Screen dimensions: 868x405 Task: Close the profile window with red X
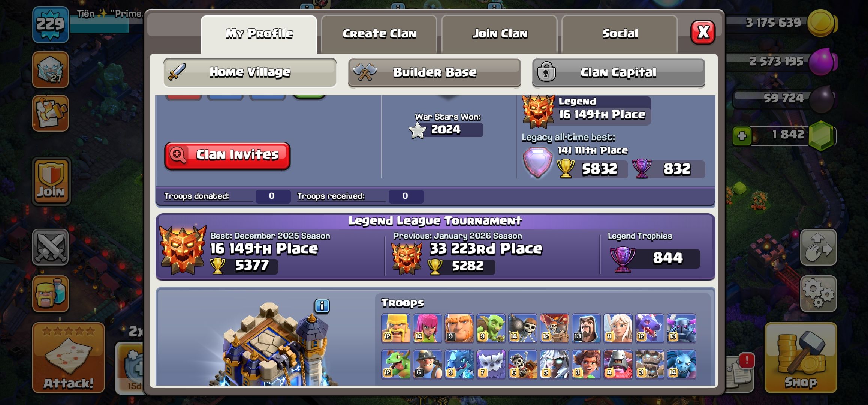703,32
